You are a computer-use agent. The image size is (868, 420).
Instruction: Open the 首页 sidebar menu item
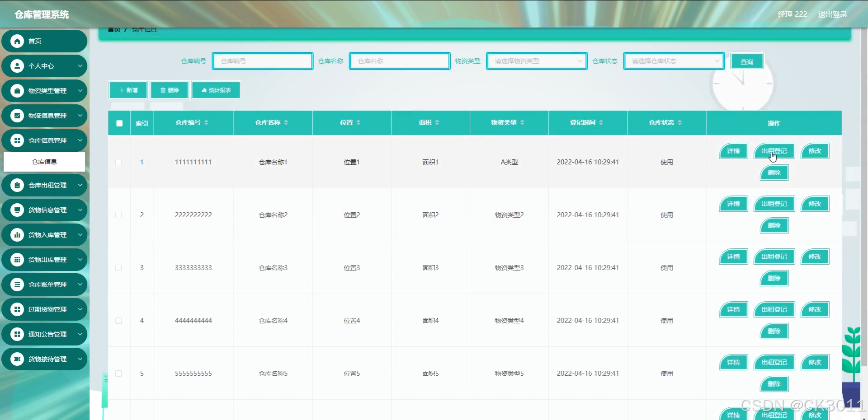pos(44,41)
